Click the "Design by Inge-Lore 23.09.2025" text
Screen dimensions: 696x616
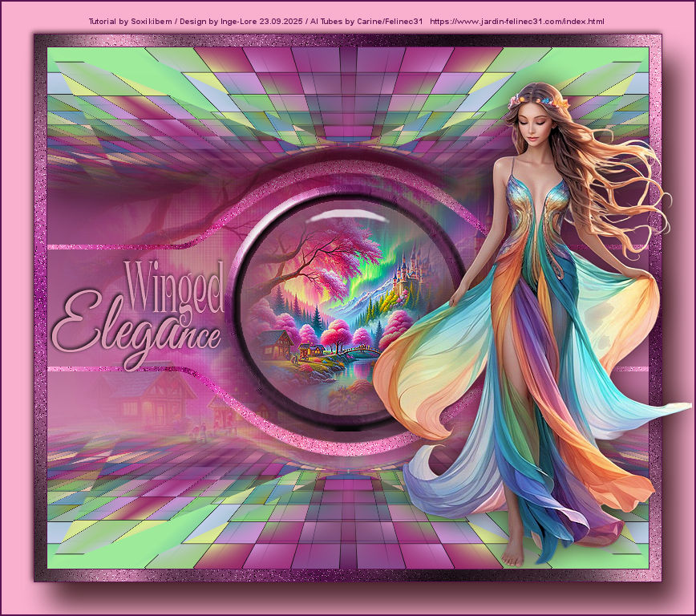[x=241, y=21]
